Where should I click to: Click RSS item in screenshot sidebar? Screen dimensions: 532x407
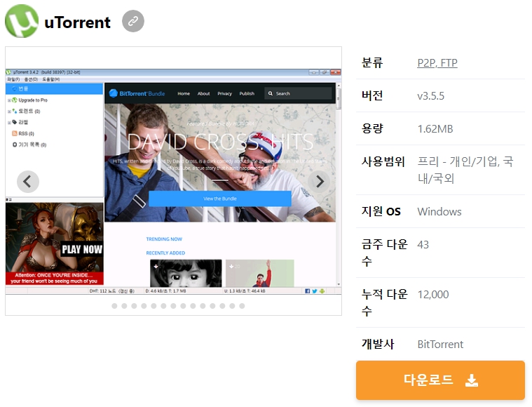[23, 133]
